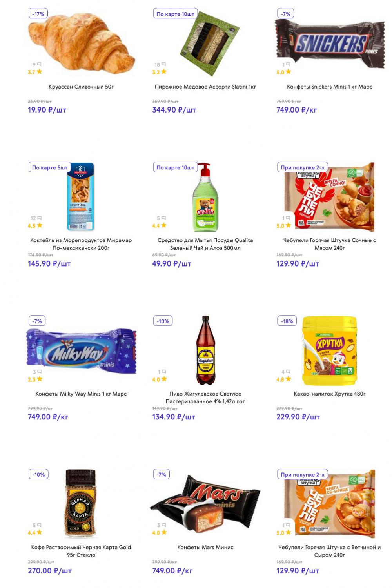Open the comments icon for the Черная Карта Gold coffee

pos(39,525)
